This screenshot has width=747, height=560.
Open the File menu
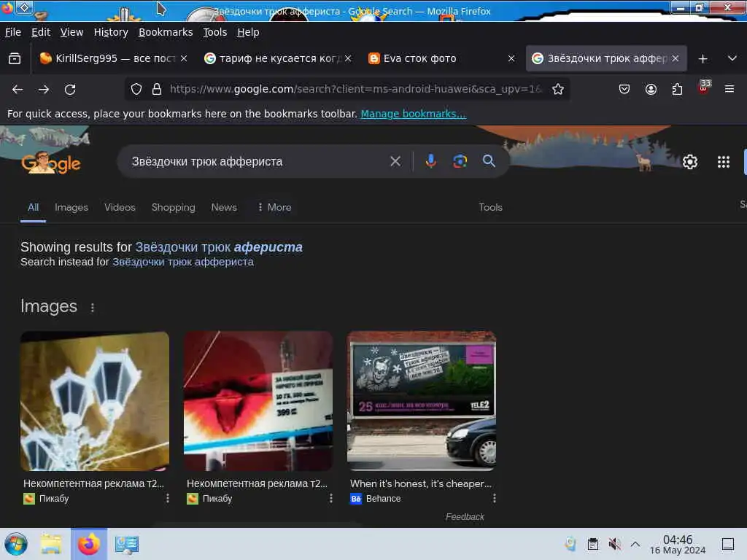[13, 32]
